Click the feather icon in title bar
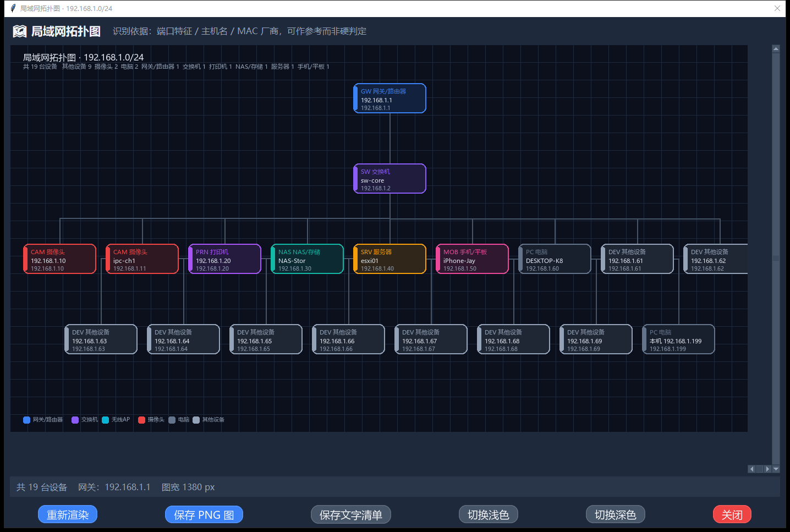This screenshot has width=790, height=532. (x=13, y=8)
